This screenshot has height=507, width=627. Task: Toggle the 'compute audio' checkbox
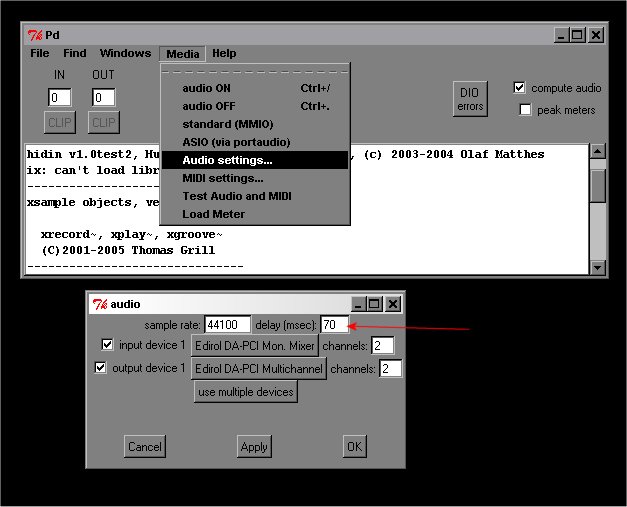point(519,88)
